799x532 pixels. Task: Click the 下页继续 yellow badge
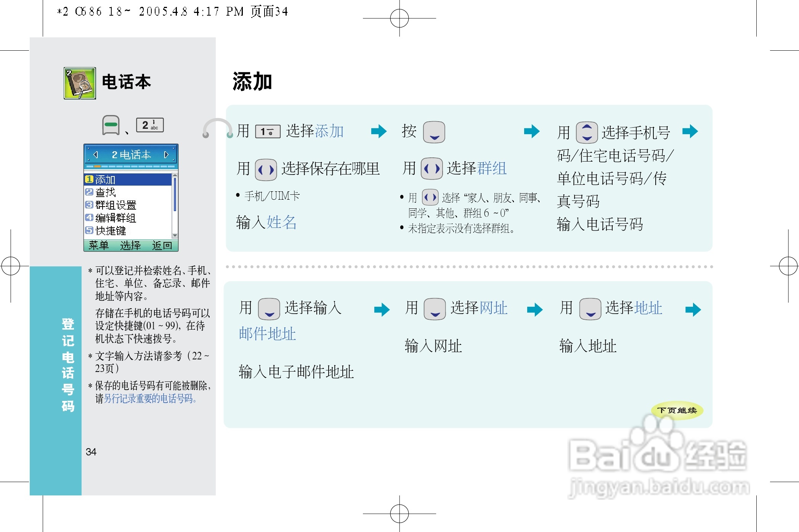pyautogui.click(x=677, y=410)
